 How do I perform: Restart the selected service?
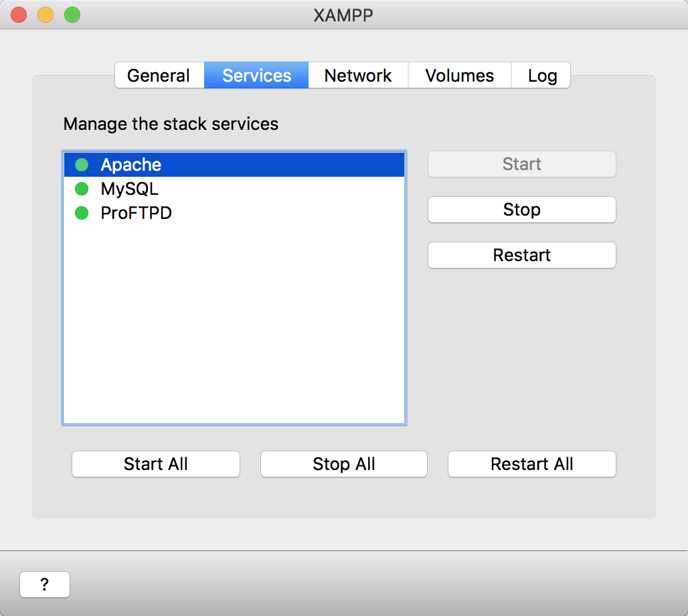(522, 255)
